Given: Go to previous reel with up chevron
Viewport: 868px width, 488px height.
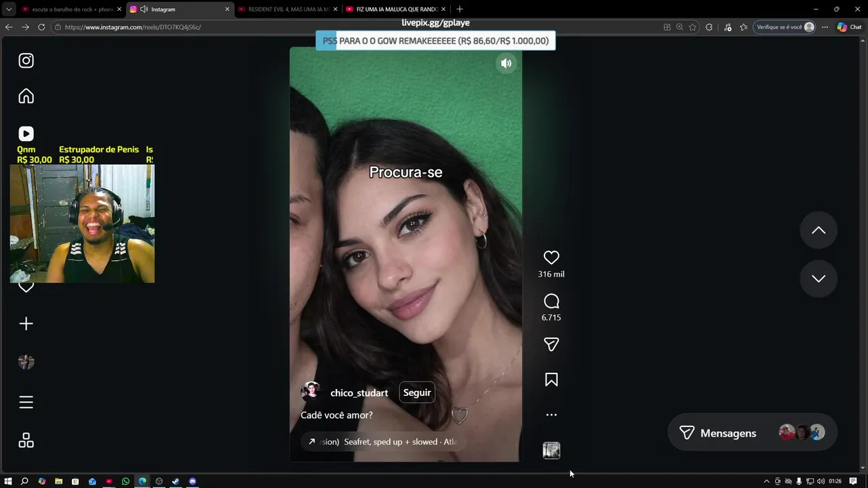Looking at the screenshot, I should pos(818,230).
